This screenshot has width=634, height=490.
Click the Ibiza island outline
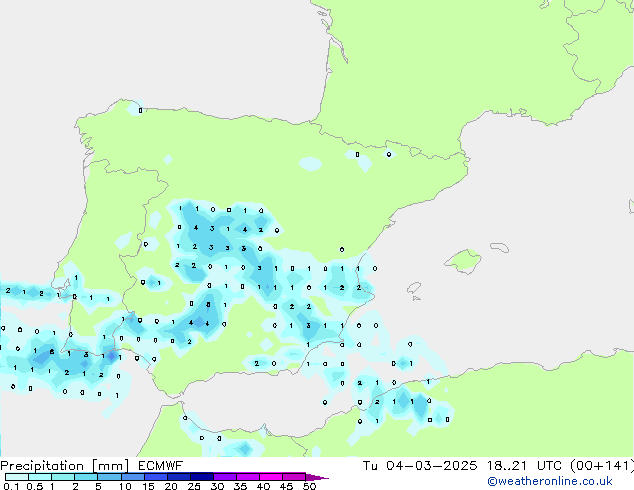tap(414, 288)
